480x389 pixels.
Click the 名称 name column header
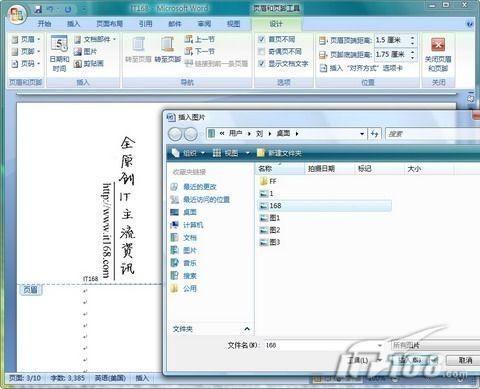coord(280,169)
